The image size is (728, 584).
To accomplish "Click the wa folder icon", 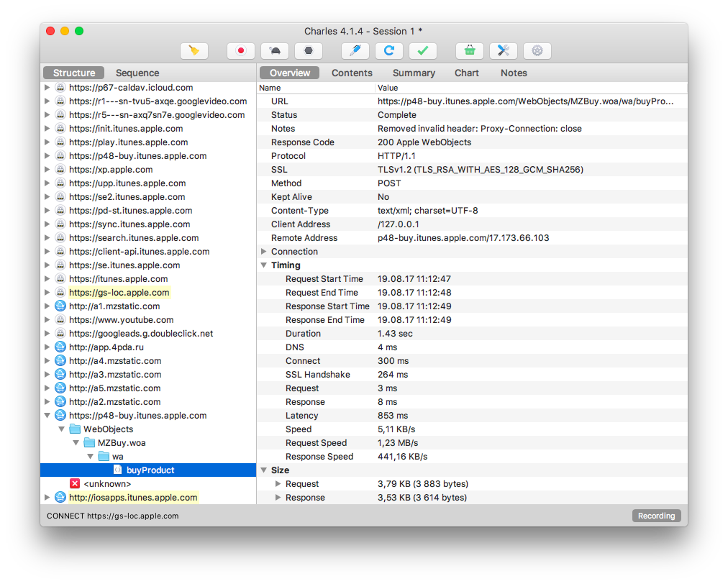I will (x=104, y=456).
